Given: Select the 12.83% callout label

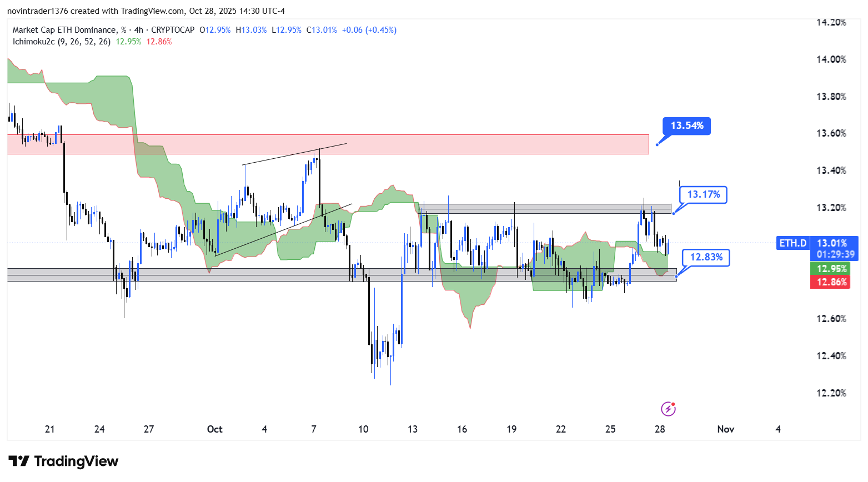Looking at the screenshot, I should click(706, 257).
